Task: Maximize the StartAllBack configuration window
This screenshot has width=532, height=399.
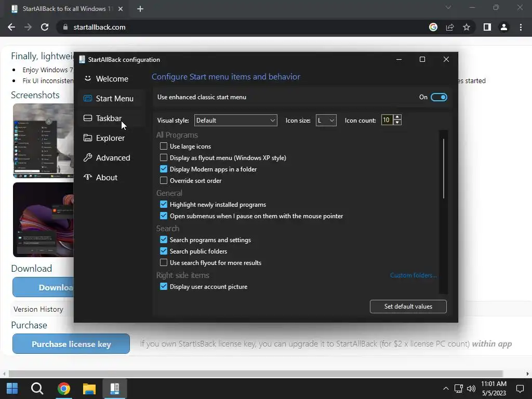Action: [x=422, y=59]
